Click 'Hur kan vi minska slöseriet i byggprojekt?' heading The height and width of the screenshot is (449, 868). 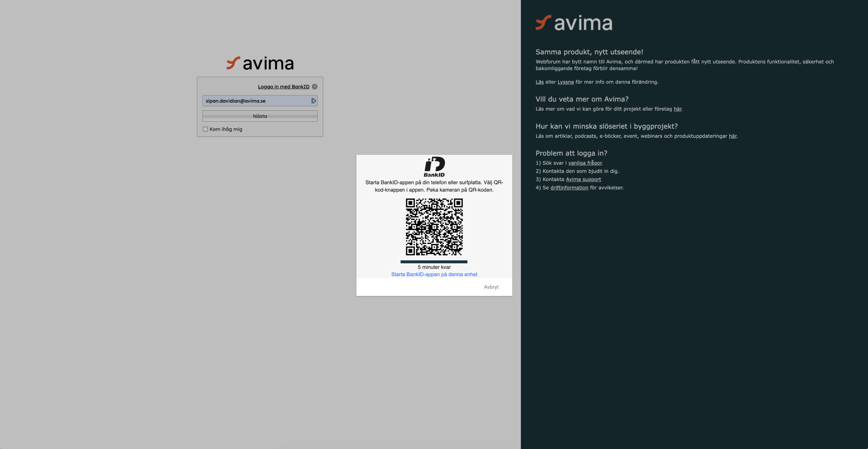coord(607,126)
